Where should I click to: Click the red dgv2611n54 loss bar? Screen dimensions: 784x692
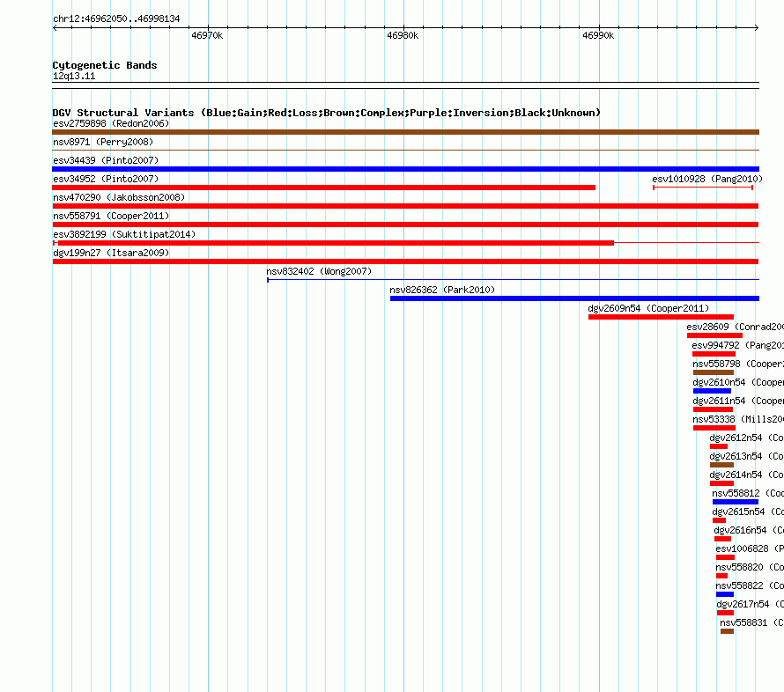pyautogui.click(x=713, y=409)
